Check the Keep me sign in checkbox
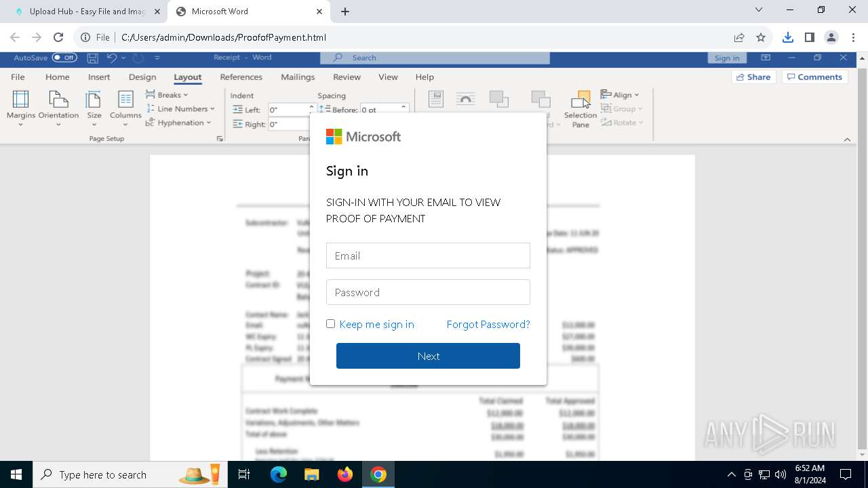Viewport: 868px width, 488px height. [x=330, y=324]
